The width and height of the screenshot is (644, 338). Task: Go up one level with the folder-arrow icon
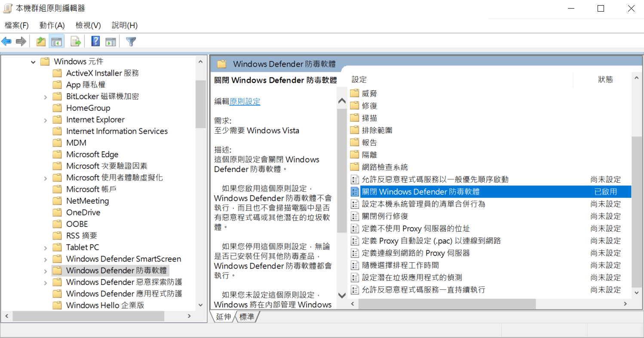(x=41, y=42)
